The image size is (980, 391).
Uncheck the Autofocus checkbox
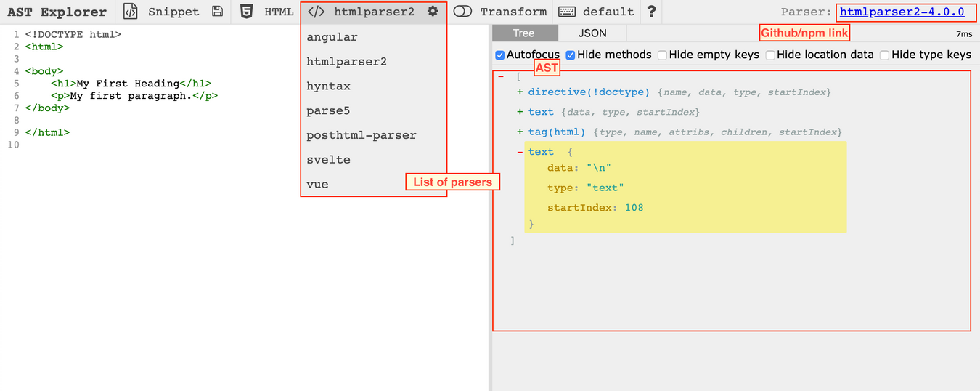pos(499,55)
